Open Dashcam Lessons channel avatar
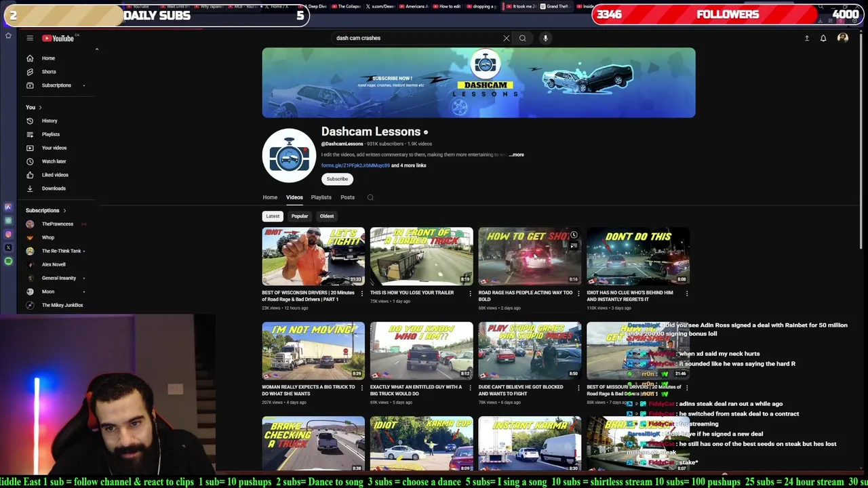The width and height of the screenshot is (868, 488). click(289, 155)
